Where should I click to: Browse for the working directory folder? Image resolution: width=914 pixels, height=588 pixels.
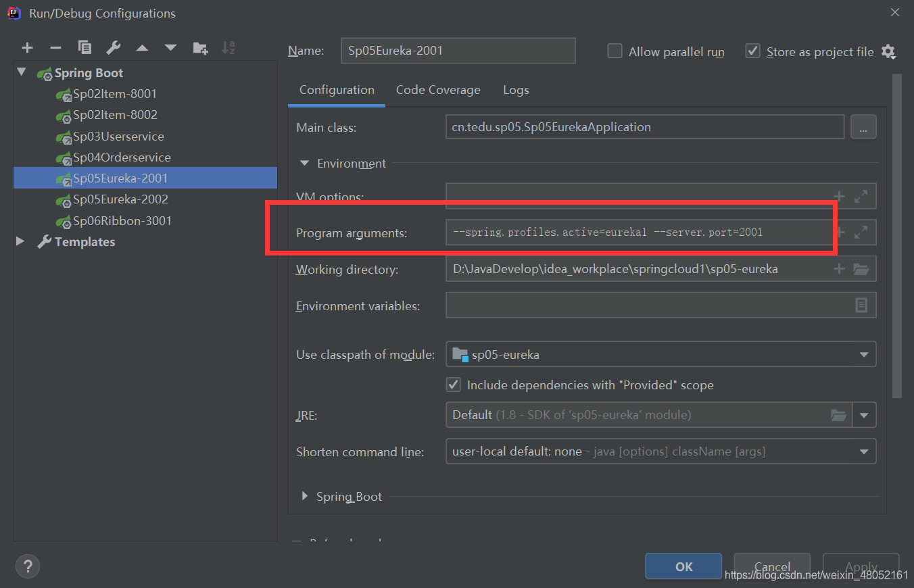coord(861,269)
